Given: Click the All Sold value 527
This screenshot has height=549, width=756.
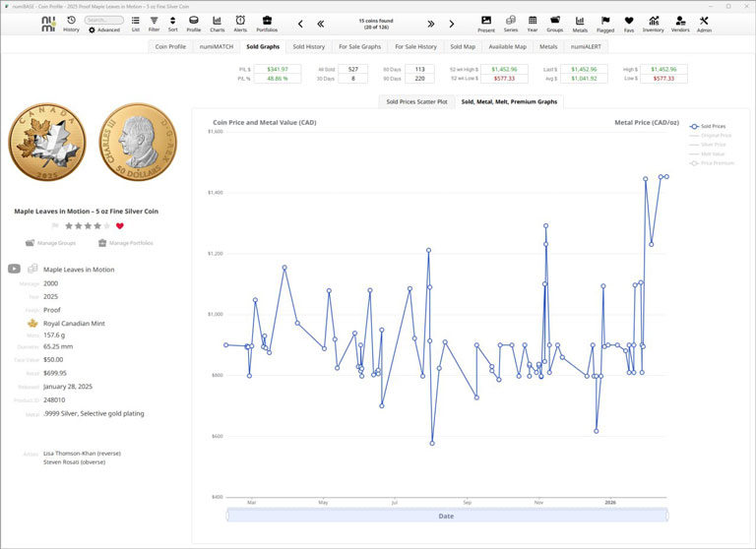Looking at the screenshot, I should click(353, 70).
